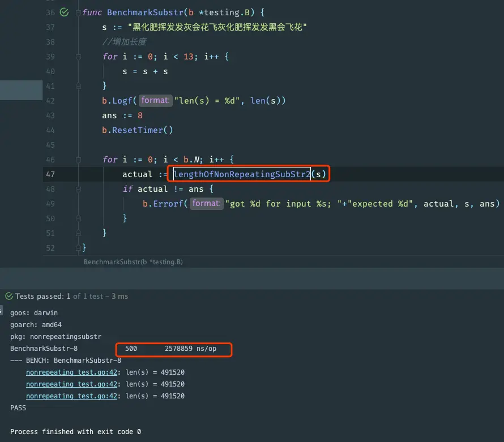Click the BenchmarkSubstr breadcrumb below the editor
This screenshot has width=504, height=442.
133,262
